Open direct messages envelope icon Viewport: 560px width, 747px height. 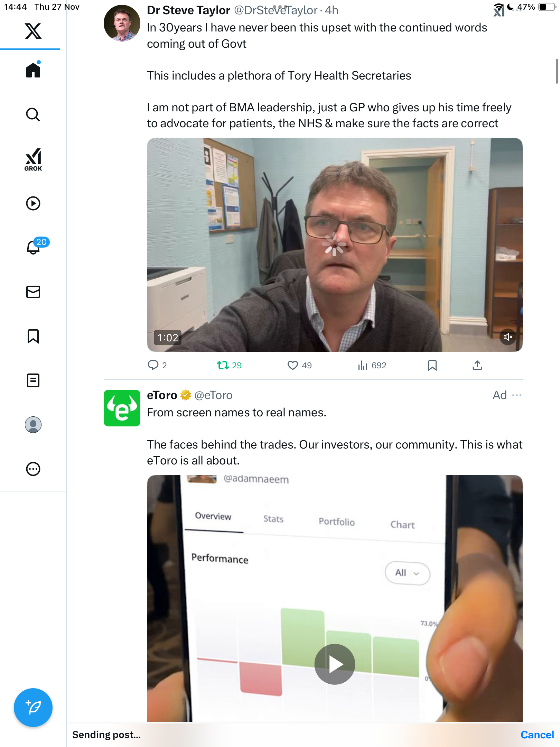pyautogui.click(x=33, y=292)
